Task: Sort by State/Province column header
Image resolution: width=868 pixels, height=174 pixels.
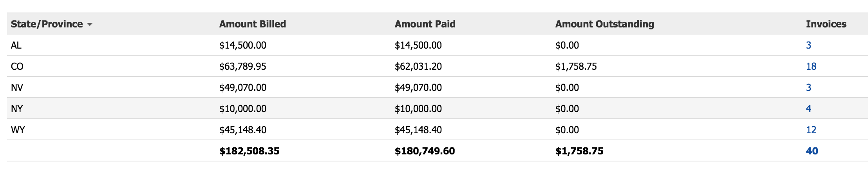Action: (x=47, y=24)
